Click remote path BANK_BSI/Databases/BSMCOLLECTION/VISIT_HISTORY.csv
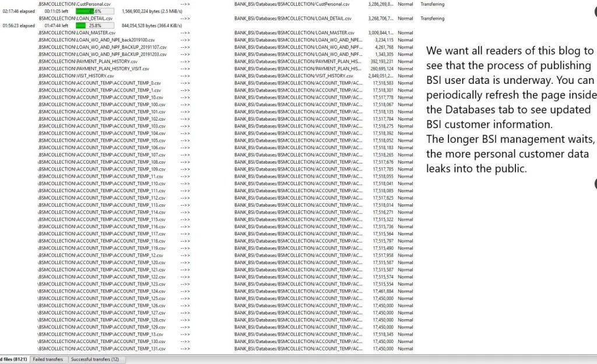 pyautogui.click(x=294, y=76)
